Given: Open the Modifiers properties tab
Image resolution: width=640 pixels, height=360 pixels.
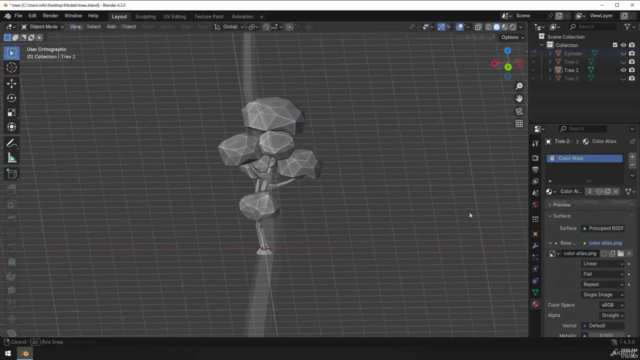Looking at the screenshot, I should point(535,246).
